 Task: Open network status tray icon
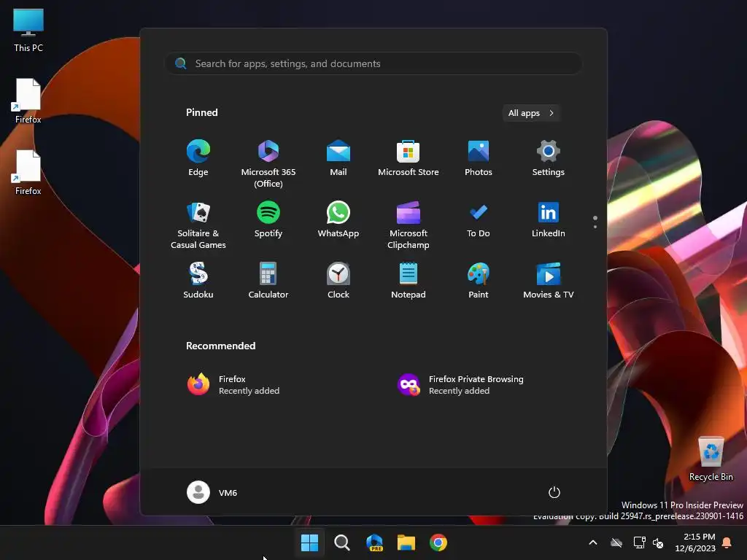(639, 542)
